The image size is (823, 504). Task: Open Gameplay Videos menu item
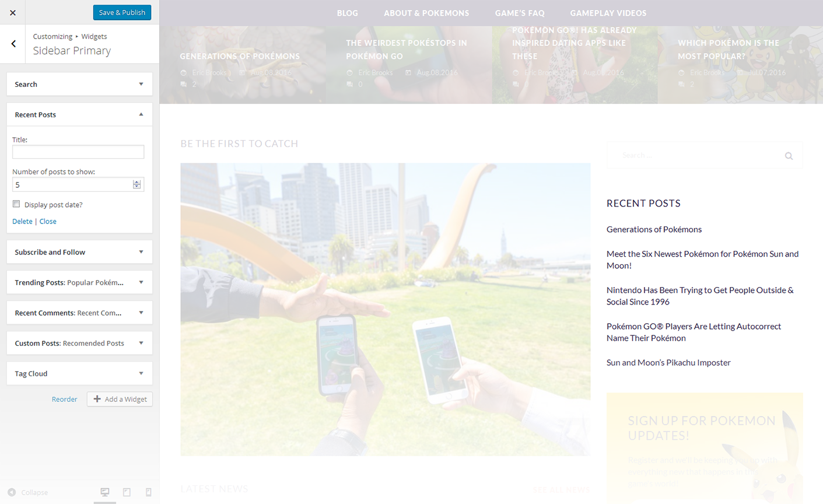point(608,13)
